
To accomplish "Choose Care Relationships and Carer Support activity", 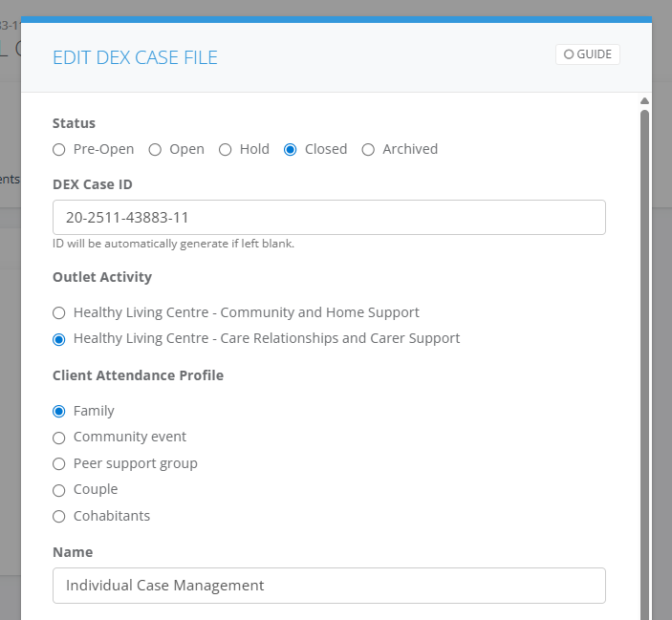I will point(59,338).
